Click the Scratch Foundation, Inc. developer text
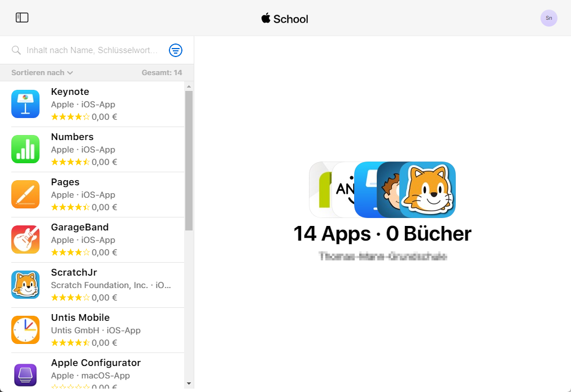Image resolution: width=571 pixels, height=392 pixels. click(99, 285)
